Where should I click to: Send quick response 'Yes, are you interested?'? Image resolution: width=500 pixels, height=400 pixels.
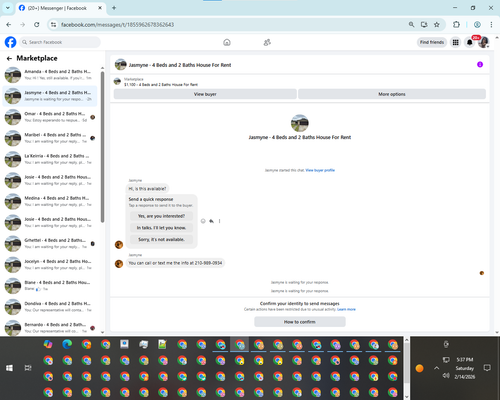[161, 216]
